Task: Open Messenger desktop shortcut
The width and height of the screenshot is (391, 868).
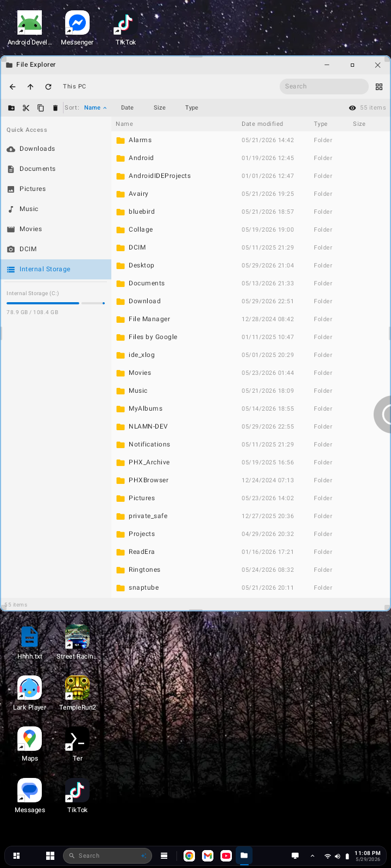Action: (x=77, y=28)
